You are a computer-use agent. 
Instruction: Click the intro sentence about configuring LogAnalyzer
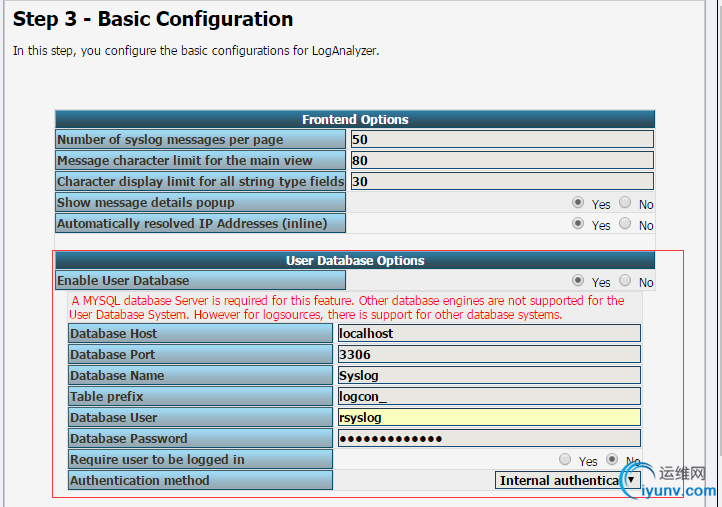(196, 51)
